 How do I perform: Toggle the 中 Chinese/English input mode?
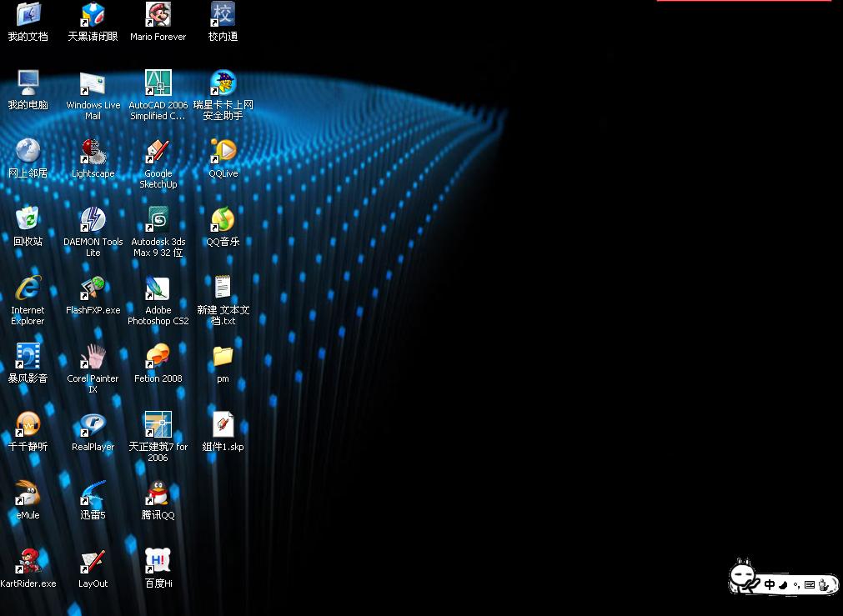click(770, 584)
